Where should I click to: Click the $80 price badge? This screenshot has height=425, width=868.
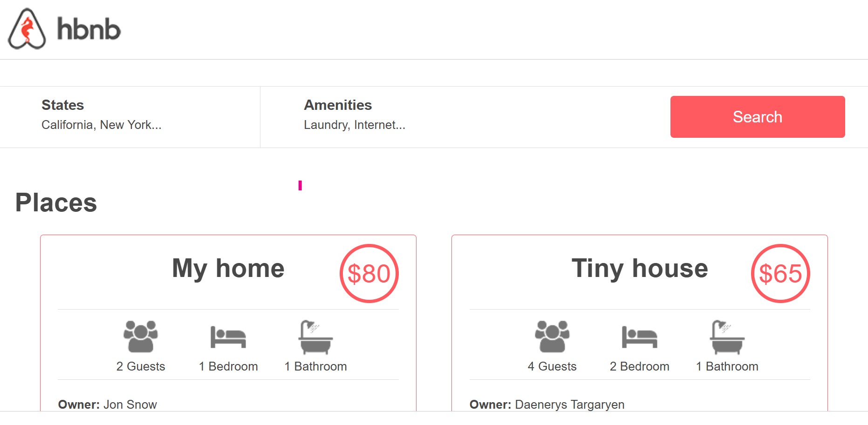(x=369, y=274)
